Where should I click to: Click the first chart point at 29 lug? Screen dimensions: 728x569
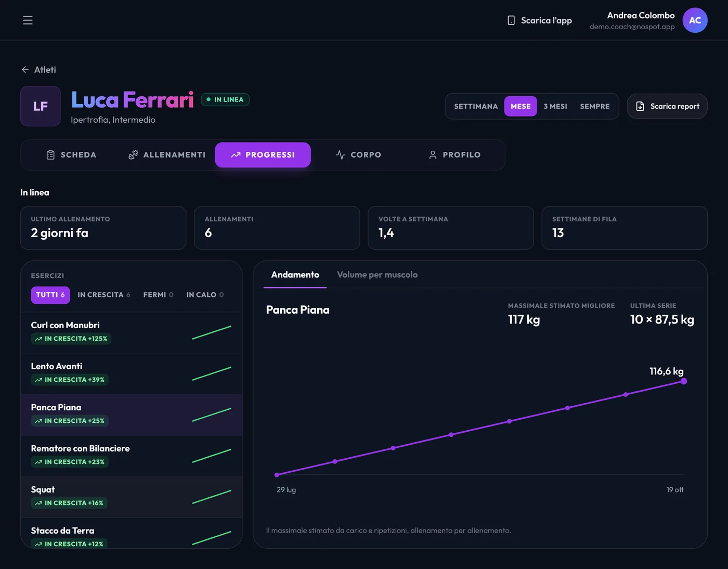(277, 475)
